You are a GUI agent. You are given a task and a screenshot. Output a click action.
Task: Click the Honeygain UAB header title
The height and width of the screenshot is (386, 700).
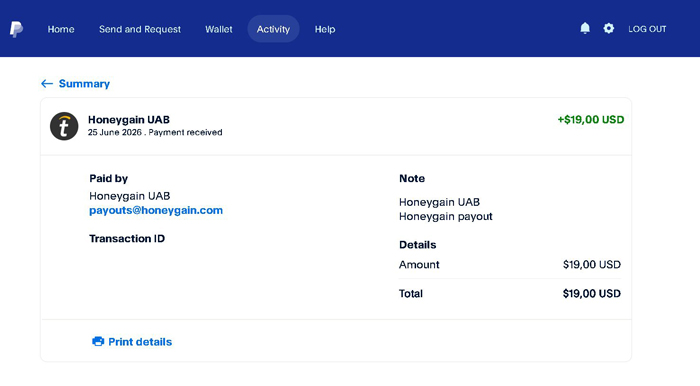click(x=129, y=120)
